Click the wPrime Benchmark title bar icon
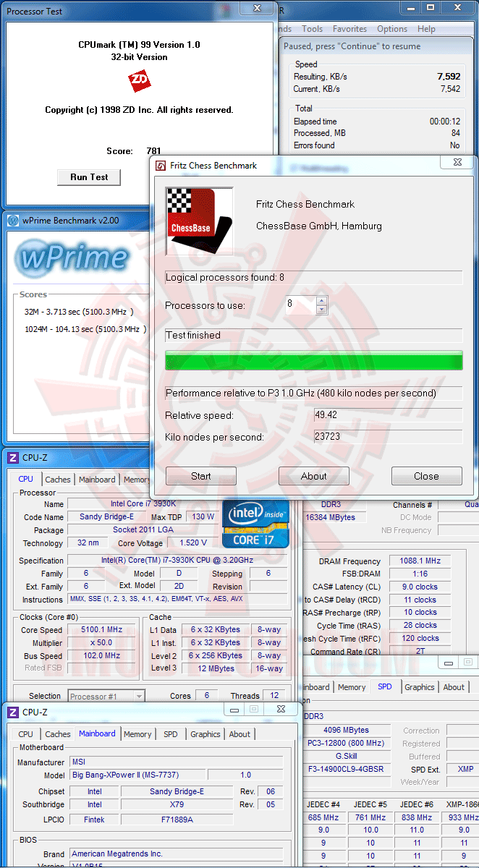Viewport: 479px width, 868px height. click(x=14, y=221)
